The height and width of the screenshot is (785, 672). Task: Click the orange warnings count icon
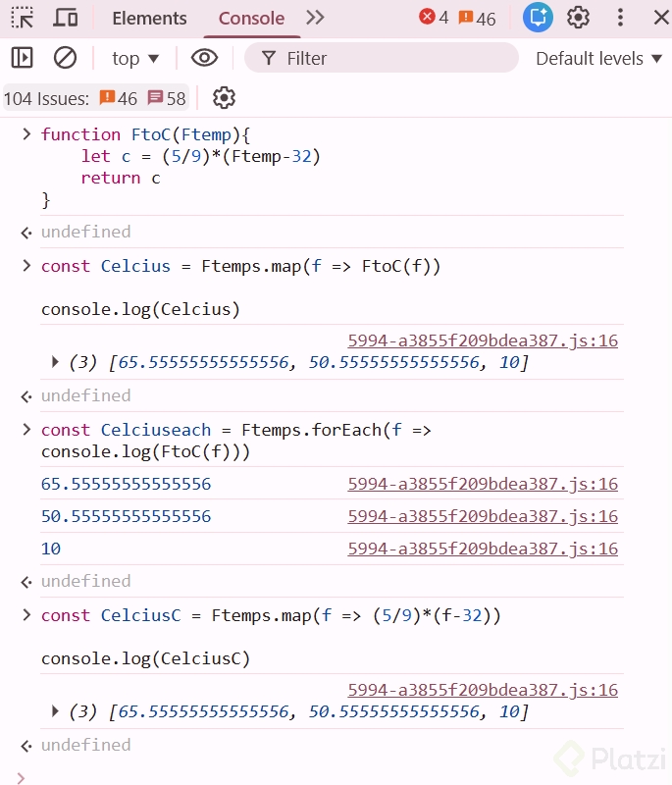(x=477, y=18)
